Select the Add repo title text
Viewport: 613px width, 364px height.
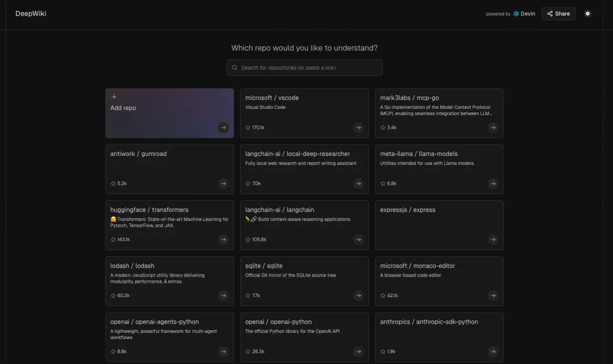point(123,108)
